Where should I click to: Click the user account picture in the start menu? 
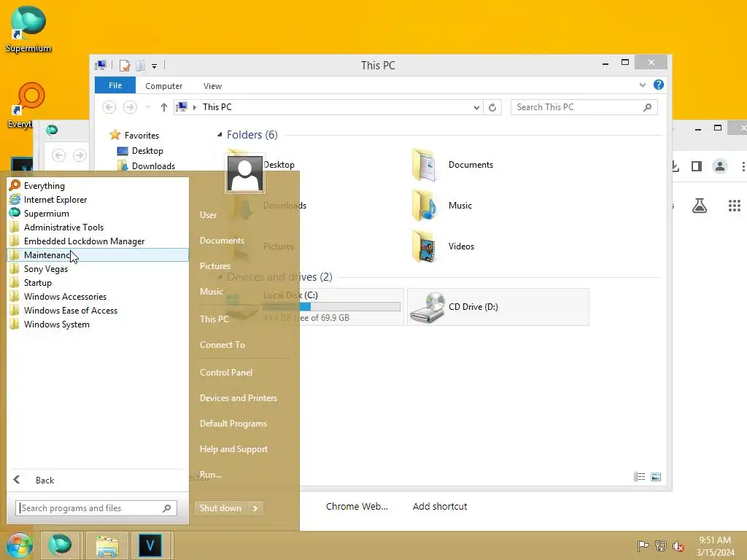tap(245, 174)
